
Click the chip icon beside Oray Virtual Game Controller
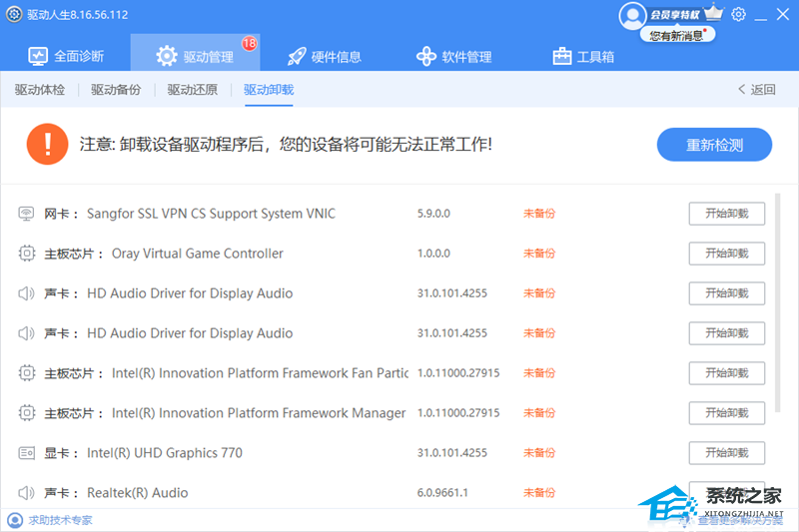click(x=27, y=253)
